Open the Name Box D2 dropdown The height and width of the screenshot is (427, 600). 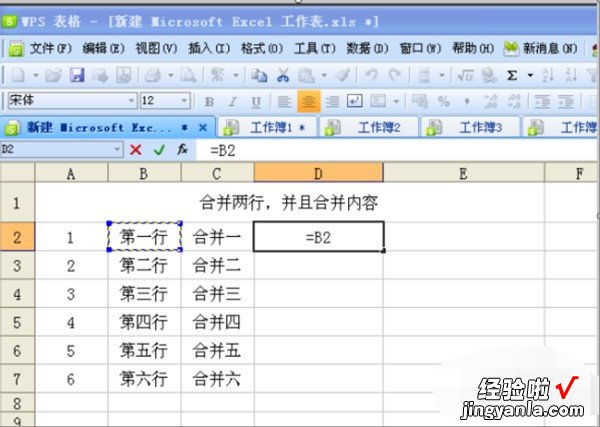[117, 150]
